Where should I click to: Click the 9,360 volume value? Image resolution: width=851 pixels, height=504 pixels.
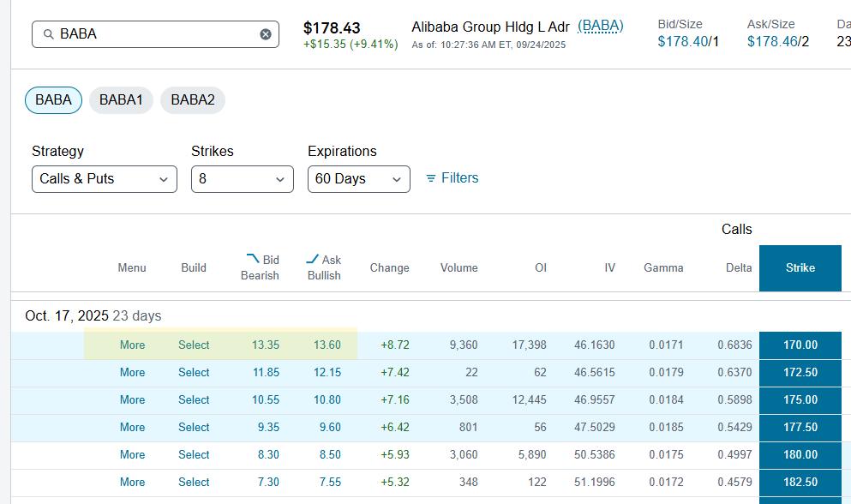pos(464,345)
